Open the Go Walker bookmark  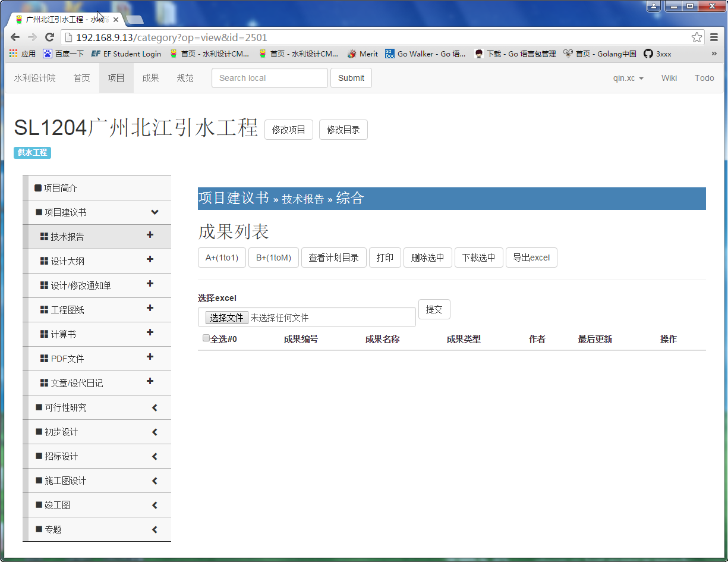click(426, 54)
